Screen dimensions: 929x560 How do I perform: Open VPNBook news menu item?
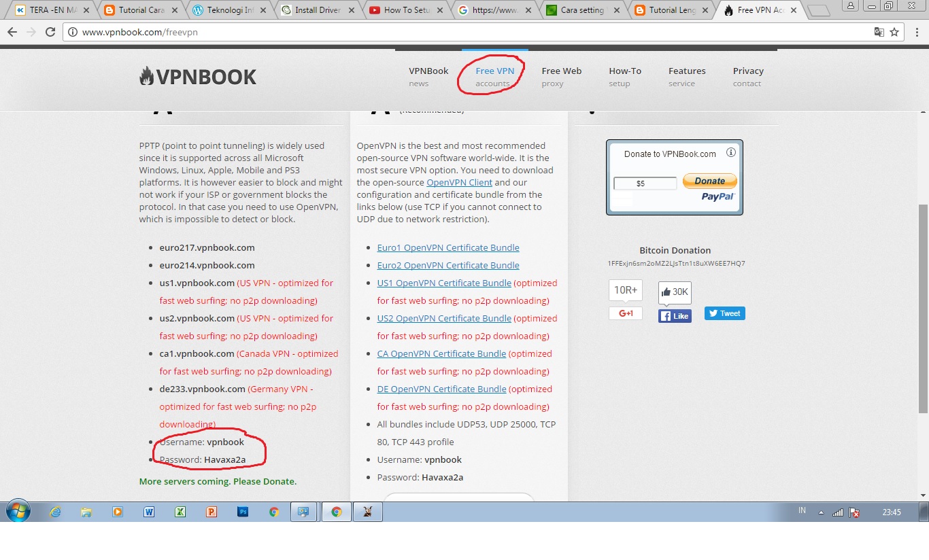click(428, 77)
